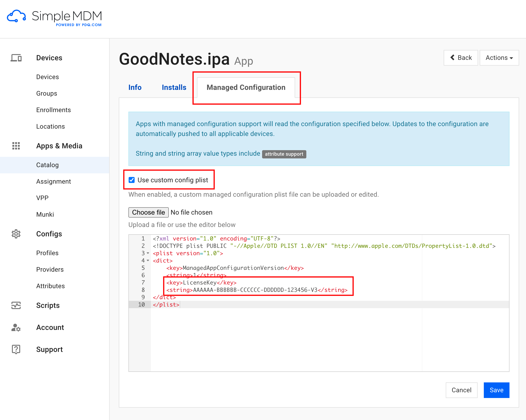Click the Support question mark icon
Image resolution: width=526 pixels, height=420 pixels.
coord(16,349)
